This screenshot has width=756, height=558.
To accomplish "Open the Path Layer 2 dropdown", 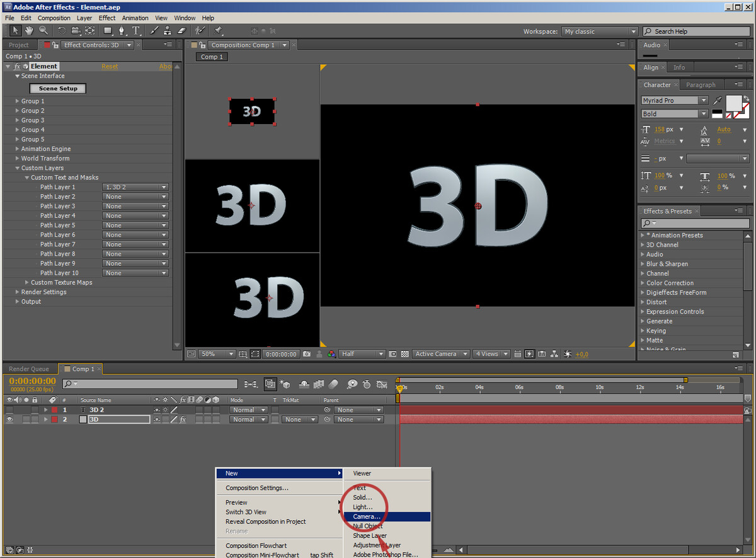I will 135,196.
